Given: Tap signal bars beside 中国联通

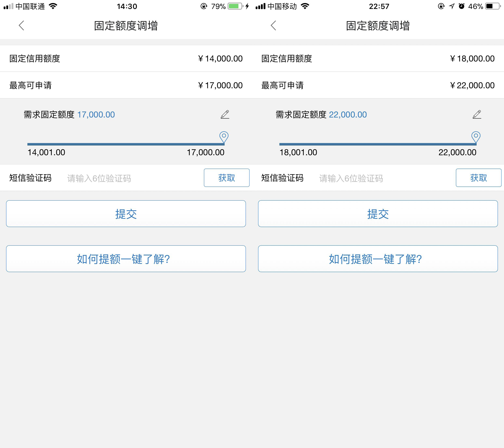Looking at the screenshot, I should click(8, 6).
